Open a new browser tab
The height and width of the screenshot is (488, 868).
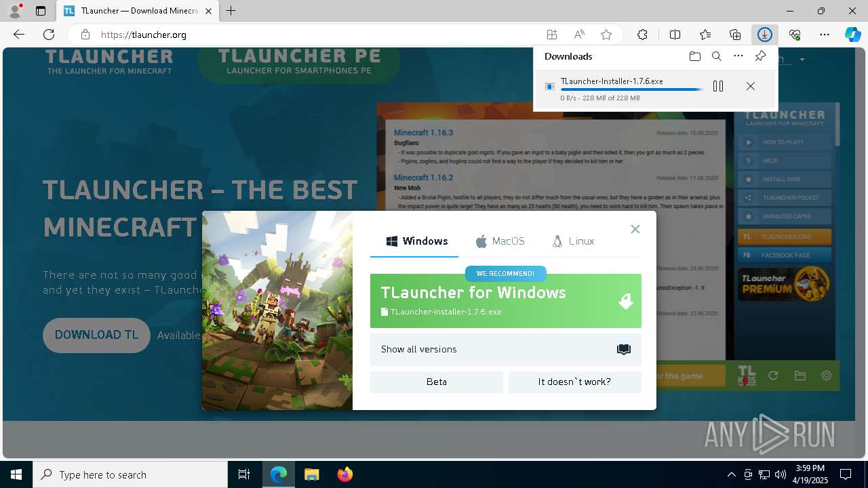tap(231, 11)
